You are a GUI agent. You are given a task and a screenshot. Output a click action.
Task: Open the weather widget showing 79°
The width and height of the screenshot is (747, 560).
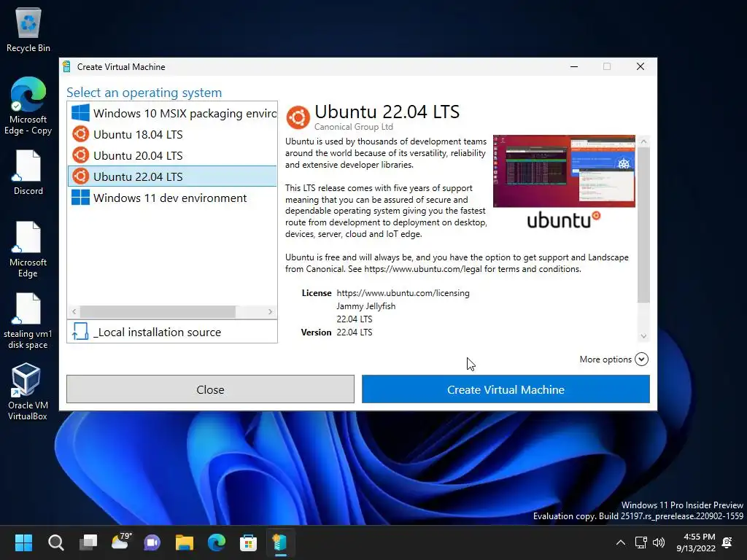(120, 542)
